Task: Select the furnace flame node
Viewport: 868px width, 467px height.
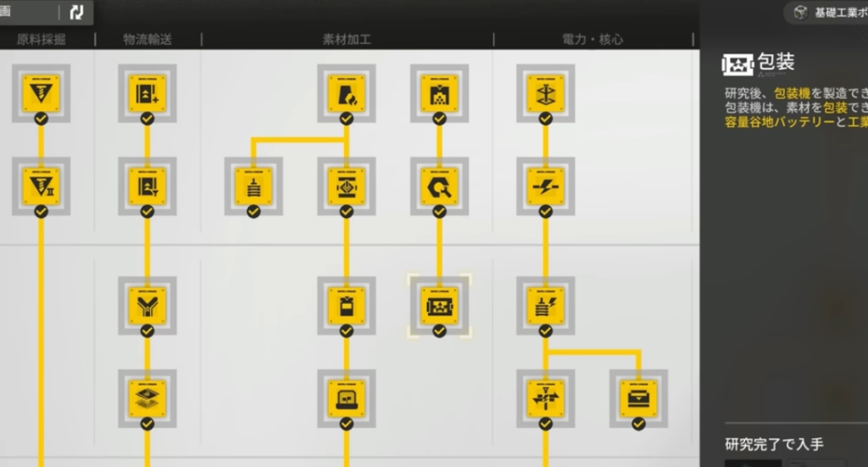Action: (x=347, y=93)
